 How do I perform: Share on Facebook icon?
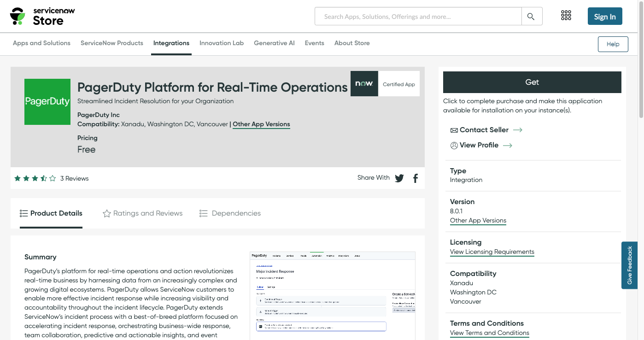pyautogui.click(x=416, y=178)
